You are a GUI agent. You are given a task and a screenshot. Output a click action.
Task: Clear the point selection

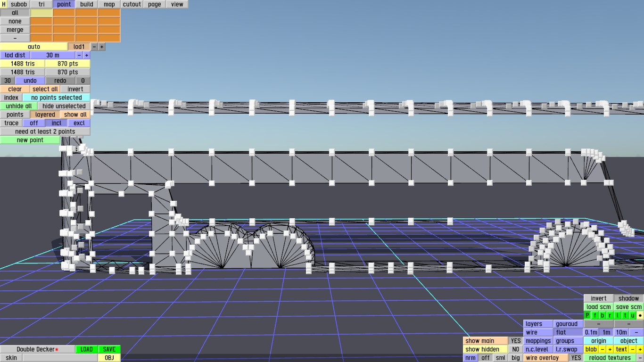[15, 89]
